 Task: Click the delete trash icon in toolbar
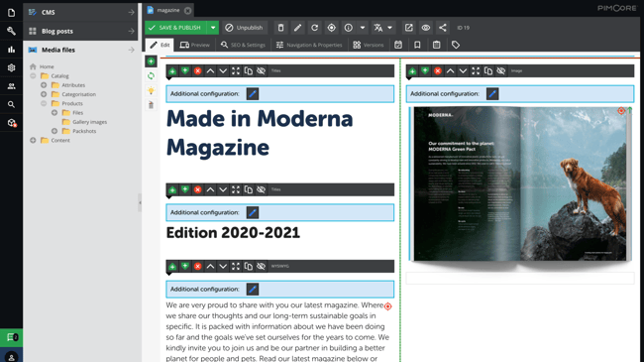tap(281, 28)
